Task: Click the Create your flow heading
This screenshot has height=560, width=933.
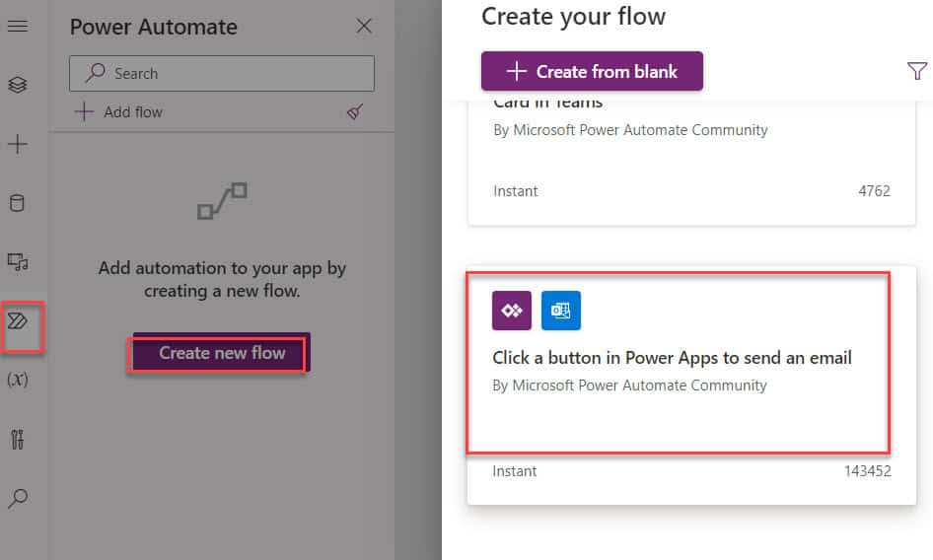Action: click(574, 16)
